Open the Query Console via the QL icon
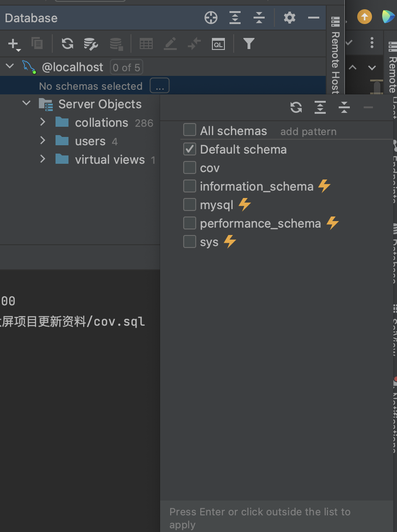The image size is (397, 532). point(218,44)
